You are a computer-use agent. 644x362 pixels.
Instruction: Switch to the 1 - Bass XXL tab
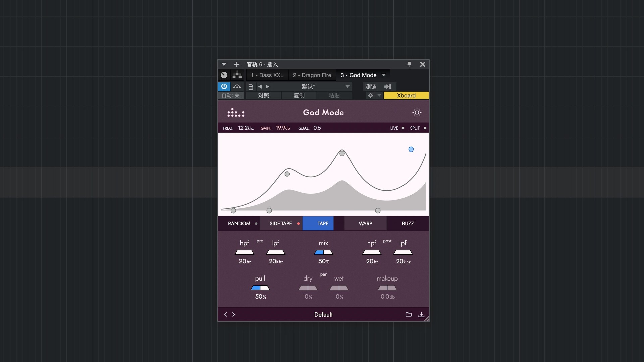coord(267,75)
